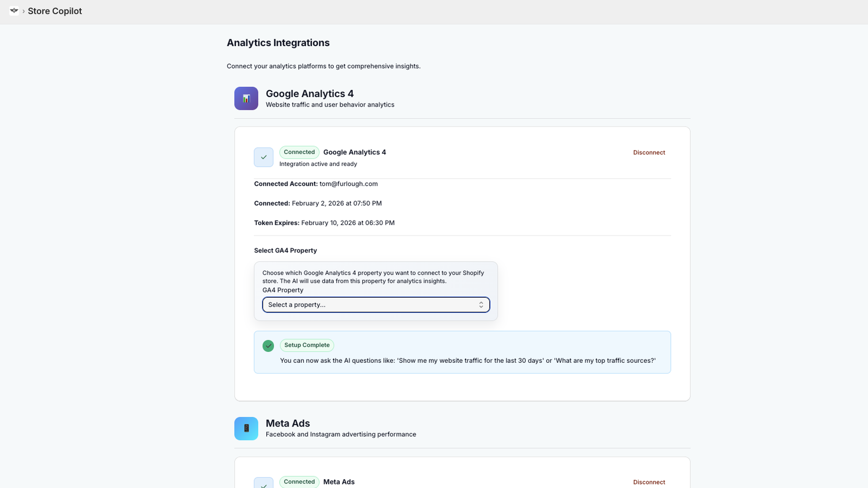The image size is (868, 488).
Task: Open Store Copilot breadcrumb
Action: 55,11
